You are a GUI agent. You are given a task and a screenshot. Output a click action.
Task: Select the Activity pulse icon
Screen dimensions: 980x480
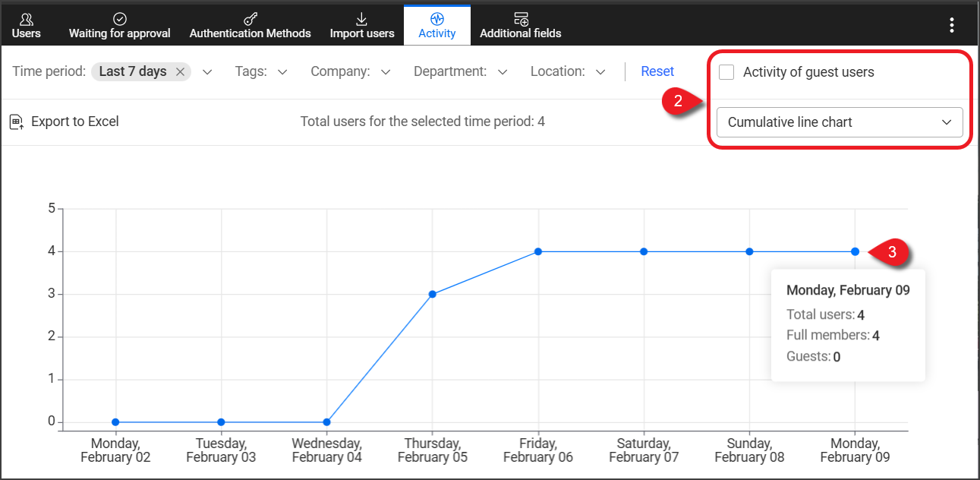click(x=436, y=19)
